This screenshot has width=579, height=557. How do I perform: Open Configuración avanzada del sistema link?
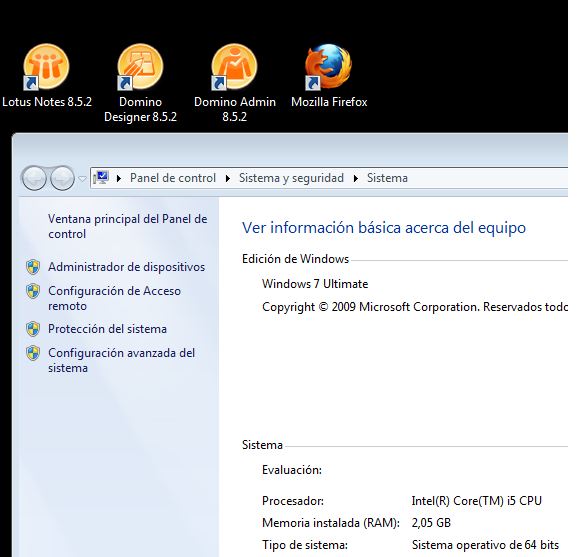121,360
